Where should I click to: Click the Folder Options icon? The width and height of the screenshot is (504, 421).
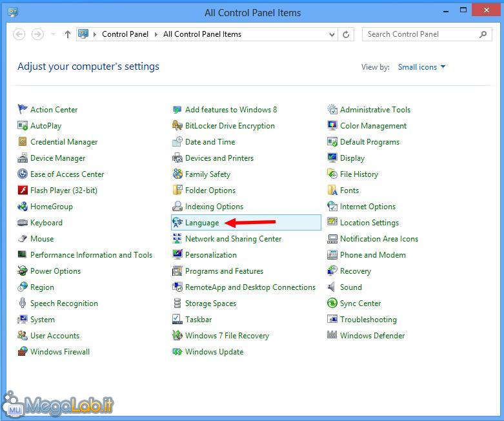click(177, 190)
